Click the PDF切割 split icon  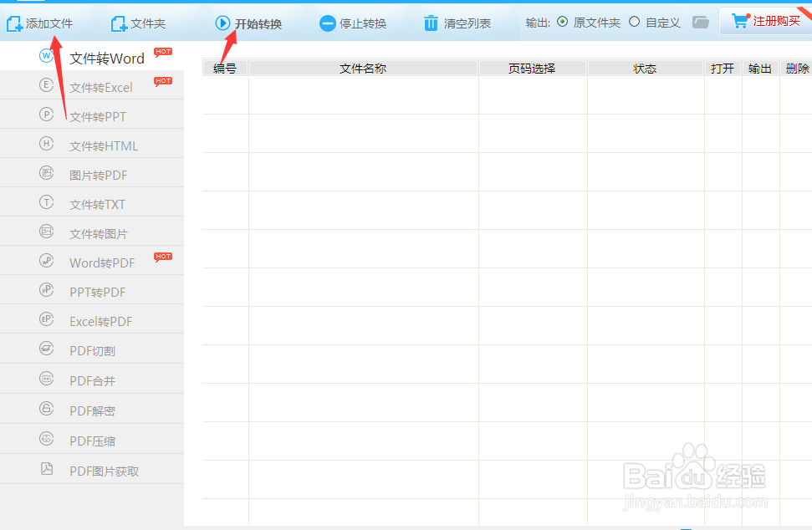coord(46,349)
